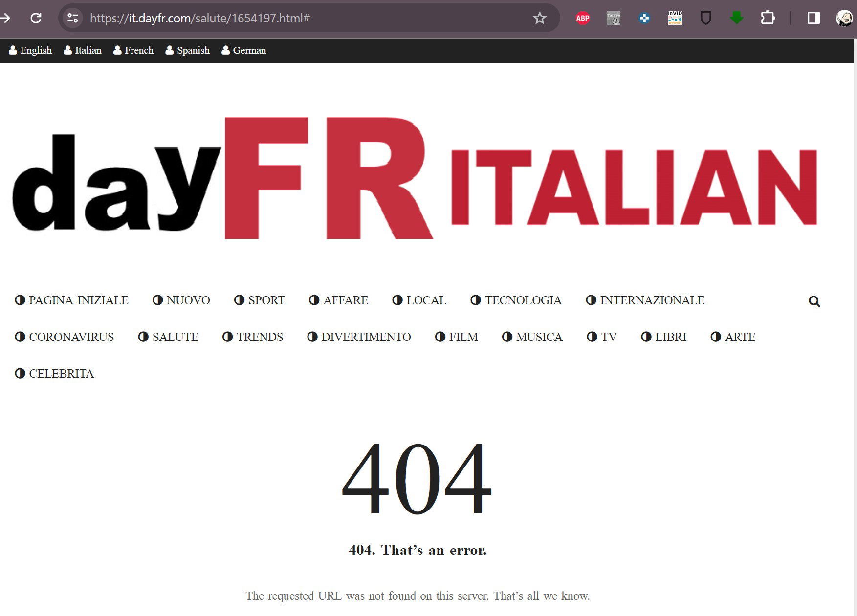Bookmark this page with the star icon

[539, 18]
